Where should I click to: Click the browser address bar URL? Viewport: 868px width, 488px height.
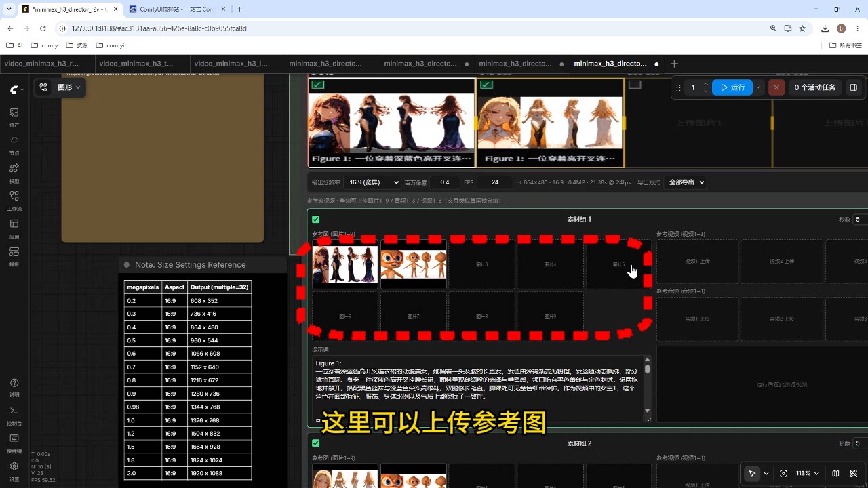pos(159,28)
